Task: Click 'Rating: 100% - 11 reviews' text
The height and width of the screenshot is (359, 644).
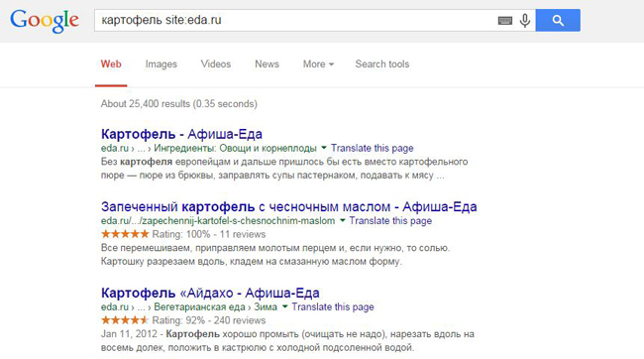Action: 209,234
